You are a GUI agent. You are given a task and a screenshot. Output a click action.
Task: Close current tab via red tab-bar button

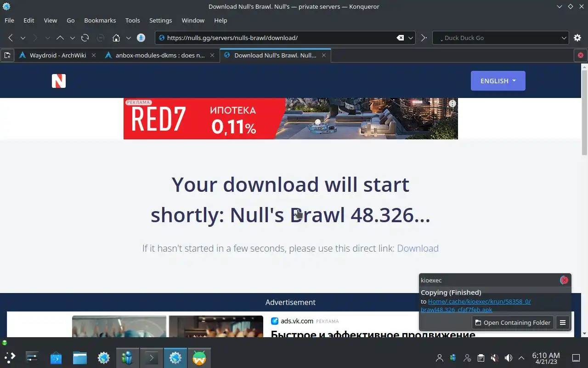tap(580, 55)
